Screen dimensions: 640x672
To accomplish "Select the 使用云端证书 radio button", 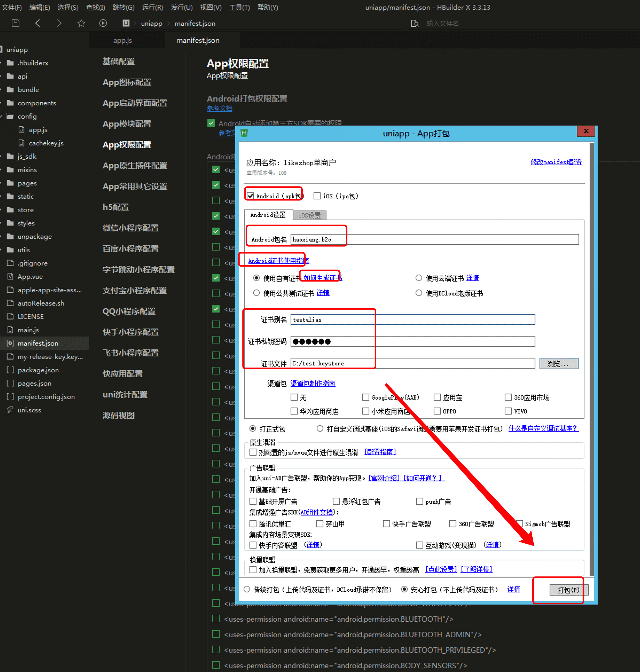I will pyautogui.click(x=419, y=278).
